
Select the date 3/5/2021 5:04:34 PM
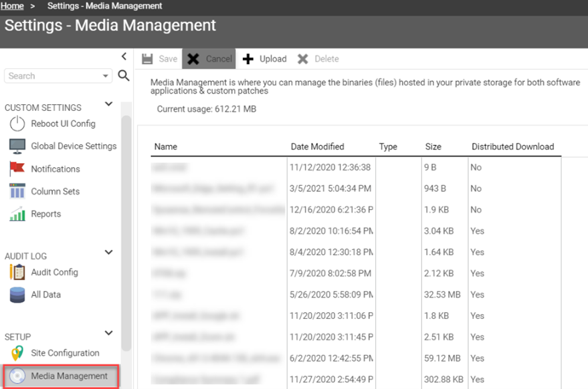330,188
